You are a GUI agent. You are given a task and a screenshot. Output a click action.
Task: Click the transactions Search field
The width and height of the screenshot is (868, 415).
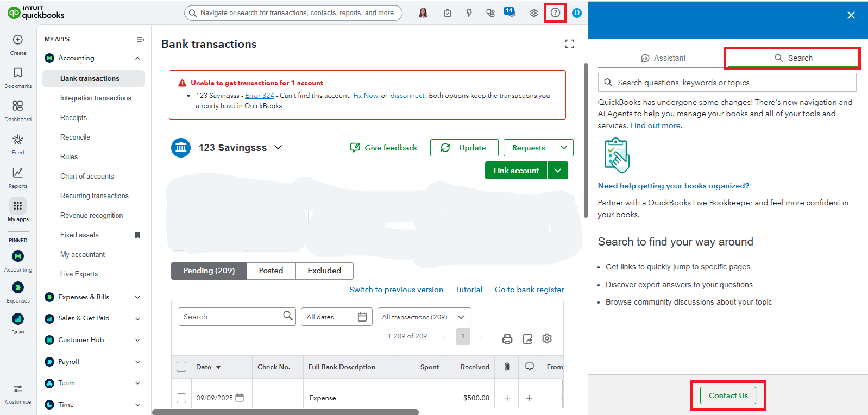(x=237, y=317)
